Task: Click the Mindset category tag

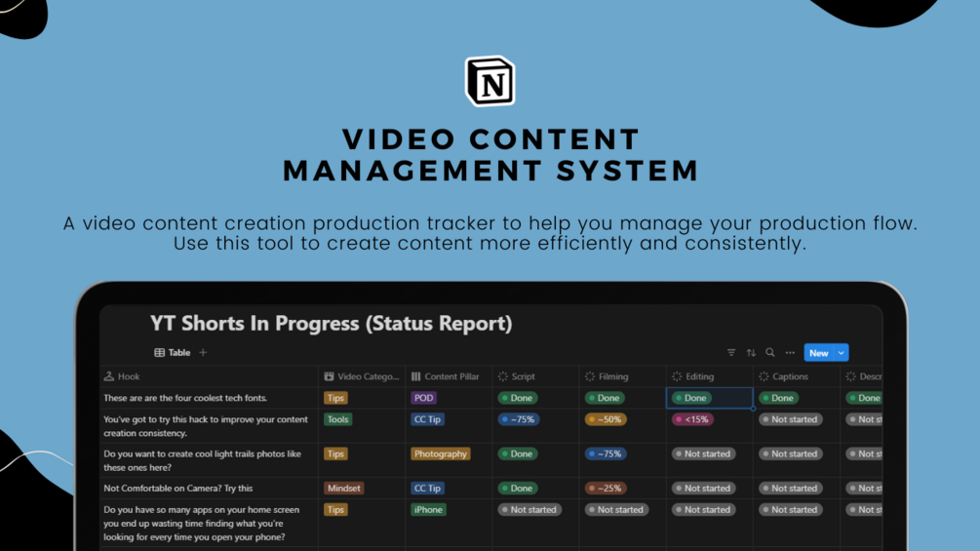Action: (x=344, y=488)
